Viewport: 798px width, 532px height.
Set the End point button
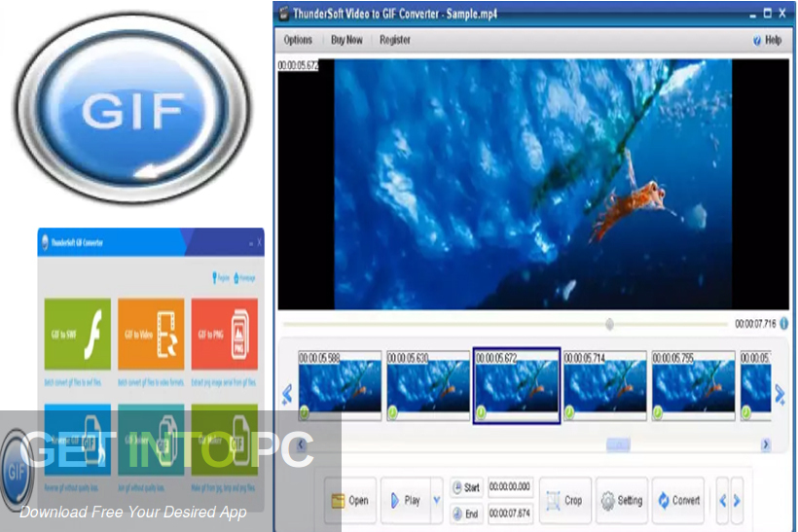[x=466, y=514]
